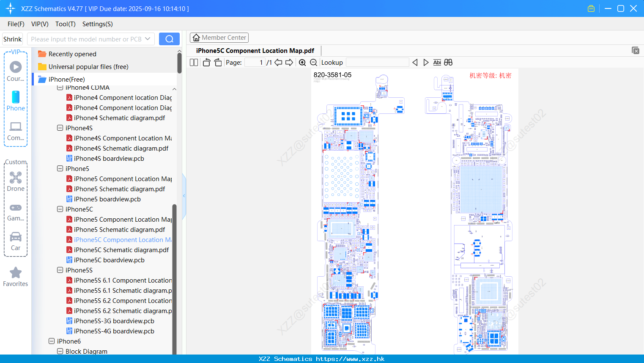Screen dimensions: 644x363
Task: Collapse the iPhone5S tree node
Action: (60, 270)
